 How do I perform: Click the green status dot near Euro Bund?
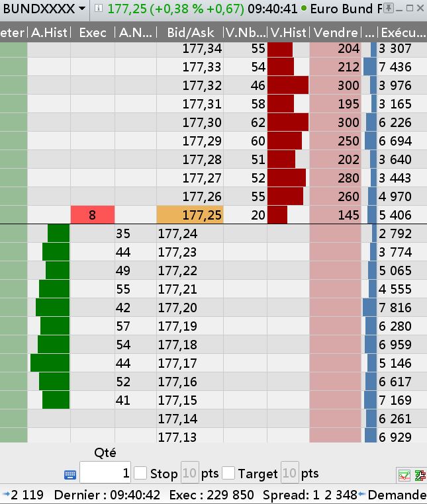304,9
